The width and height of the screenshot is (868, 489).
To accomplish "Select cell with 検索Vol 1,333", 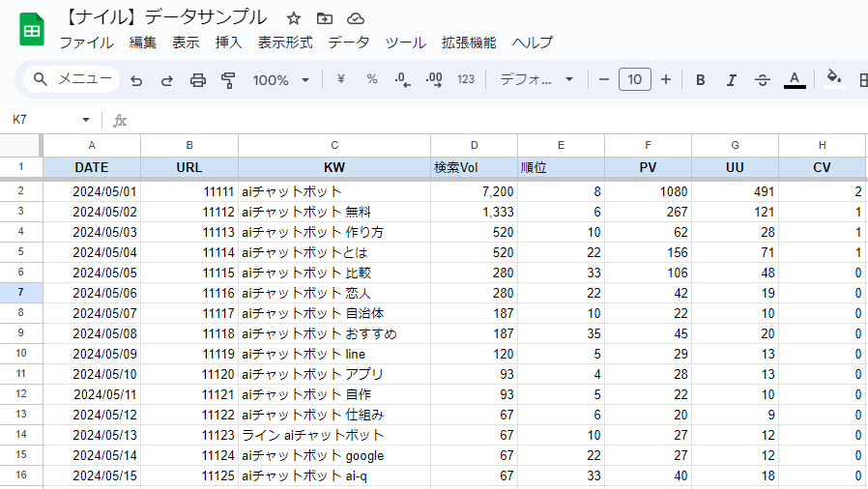I will pos(474,212).
